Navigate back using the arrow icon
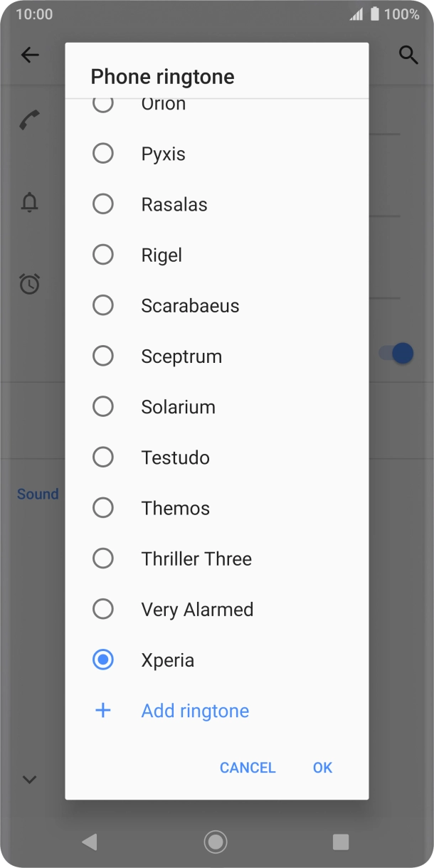 pyautogui.click(x=30, y=55)
